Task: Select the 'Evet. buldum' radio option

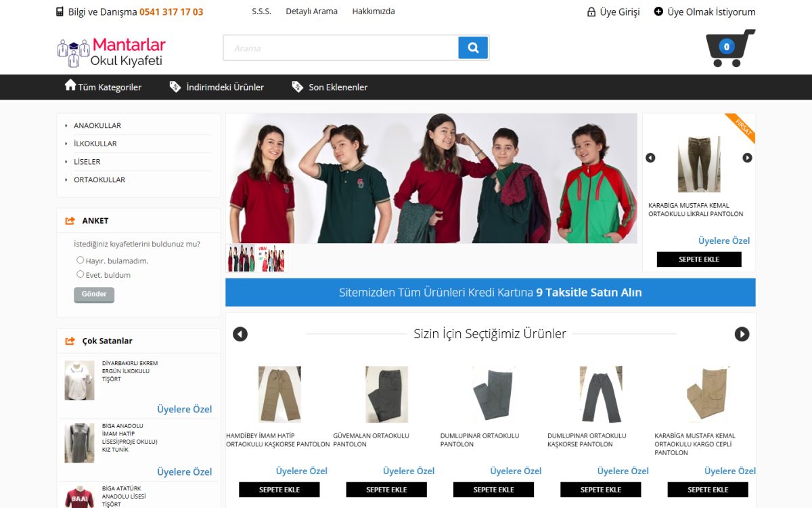Action: tap(81, 274)
